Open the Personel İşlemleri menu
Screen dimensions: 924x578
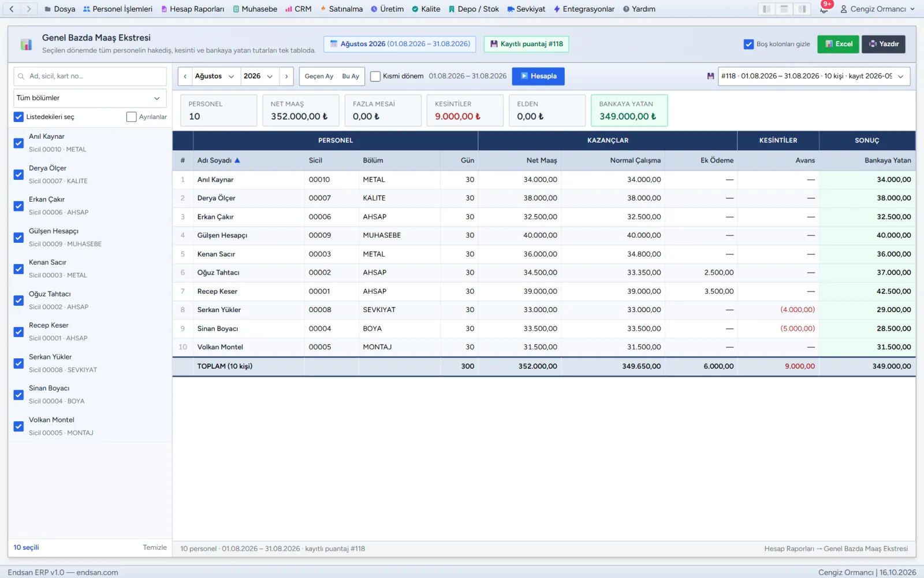[118, 9]
